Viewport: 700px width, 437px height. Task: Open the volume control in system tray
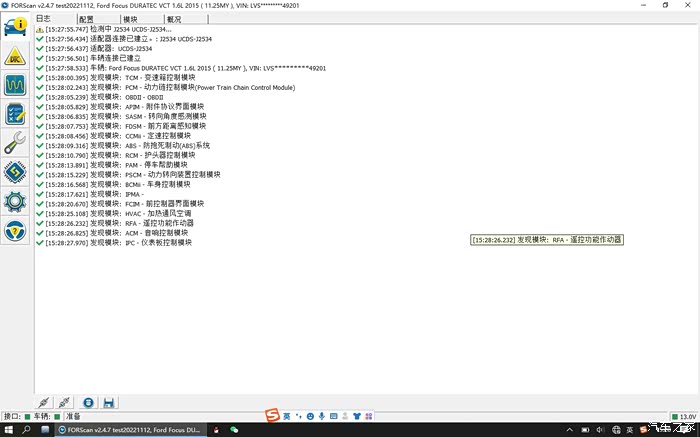600,430
